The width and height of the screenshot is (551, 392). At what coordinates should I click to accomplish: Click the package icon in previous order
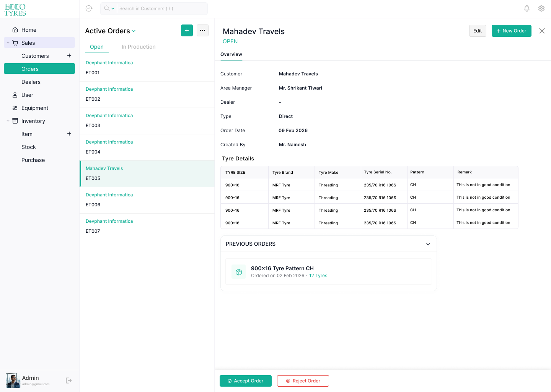click(x=239, y=272)
